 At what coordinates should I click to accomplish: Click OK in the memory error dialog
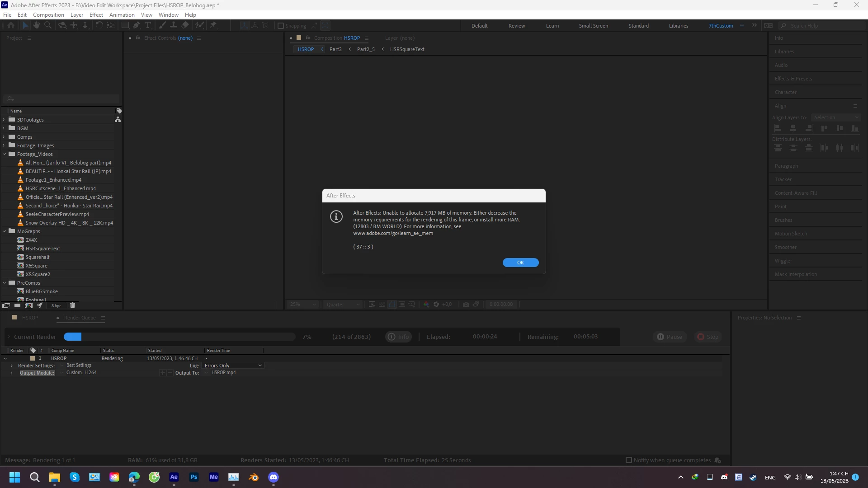(520, 263)
